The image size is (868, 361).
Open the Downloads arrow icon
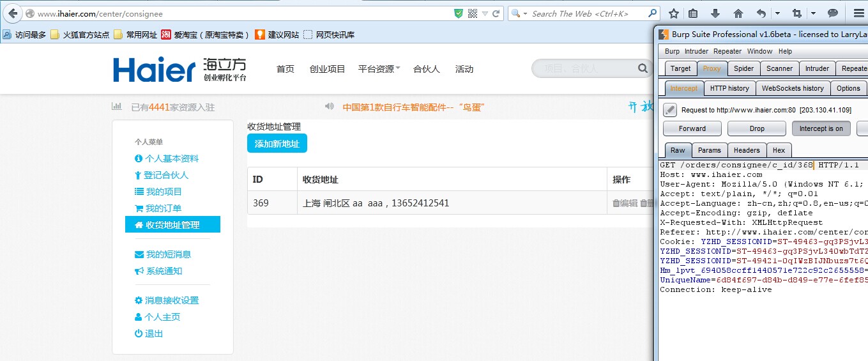click(x=715, y=13)
